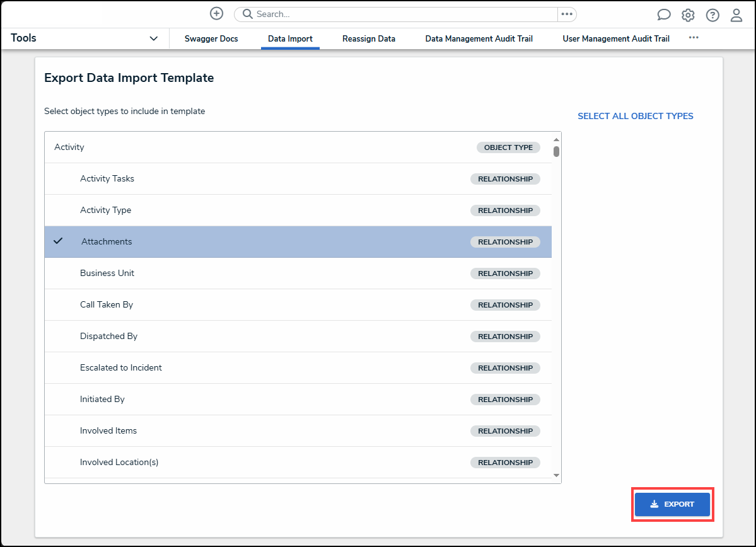
Task: Click SELECT ALL OBJECT TYPES link
Action: click(635, 116)
